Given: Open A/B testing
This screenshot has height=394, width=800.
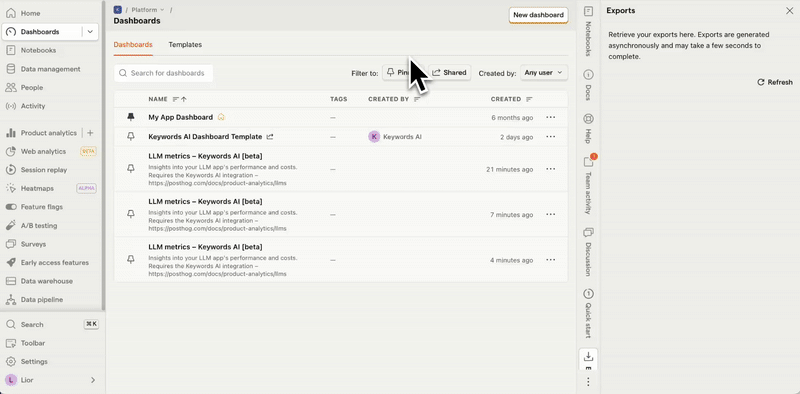Looking at the screenshot, I should [x=39, y=226].
